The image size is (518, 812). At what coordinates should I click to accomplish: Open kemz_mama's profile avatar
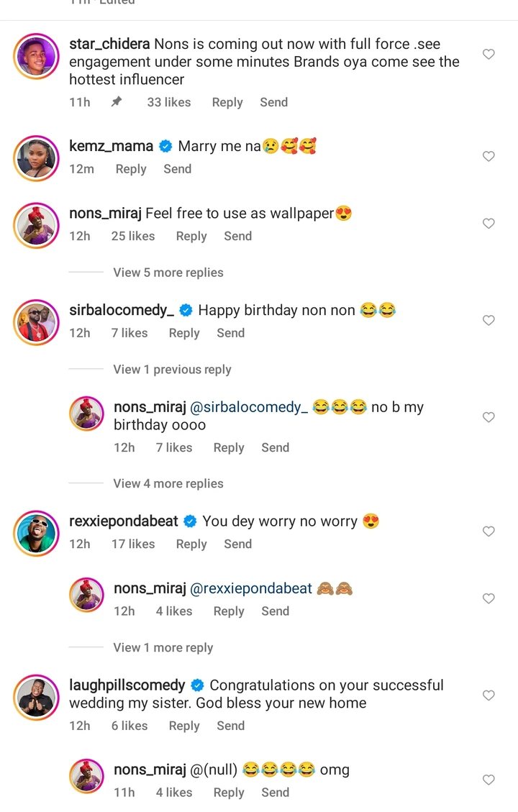[x=36, y=158]
